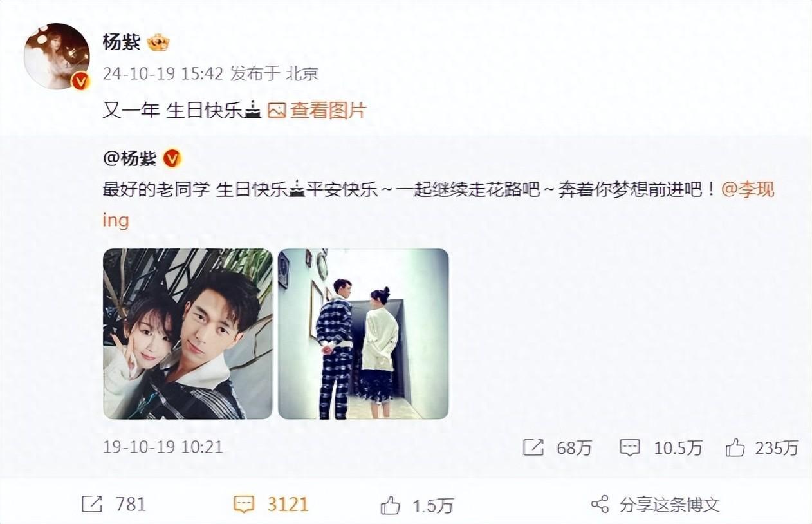This screenshot has height=524, width=812.
Task: Click the 杨紫 username at the top
Action: [x=122, y=42]
